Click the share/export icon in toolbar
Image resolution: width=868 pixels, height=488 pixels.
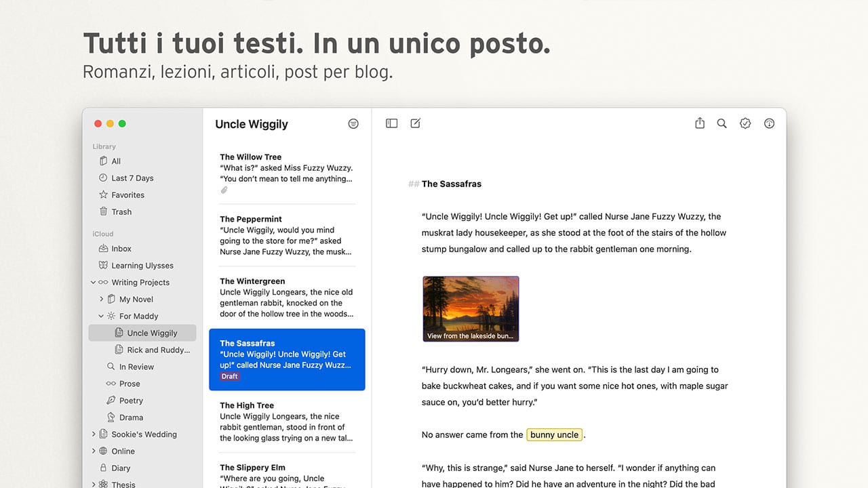(x=700, y=123)
